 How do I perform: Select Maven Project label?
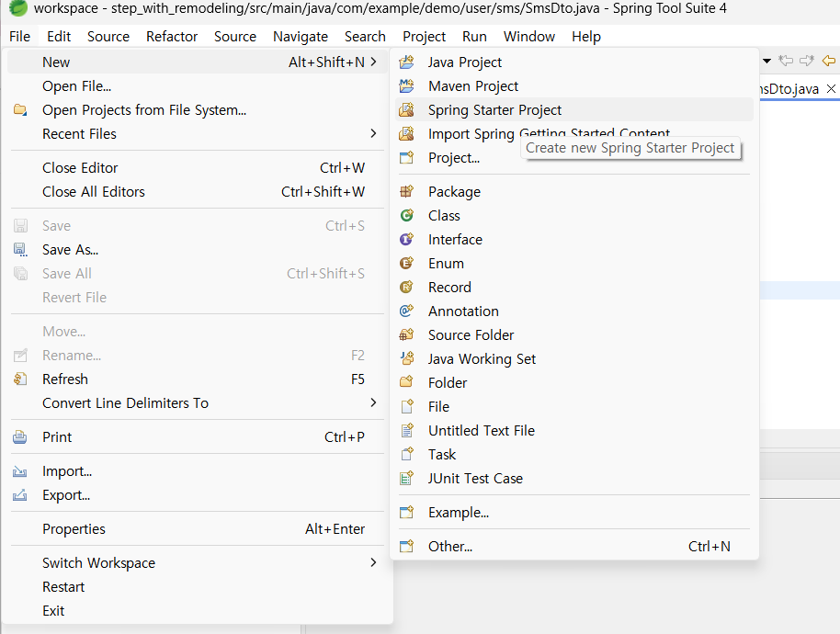coord(473,86)
